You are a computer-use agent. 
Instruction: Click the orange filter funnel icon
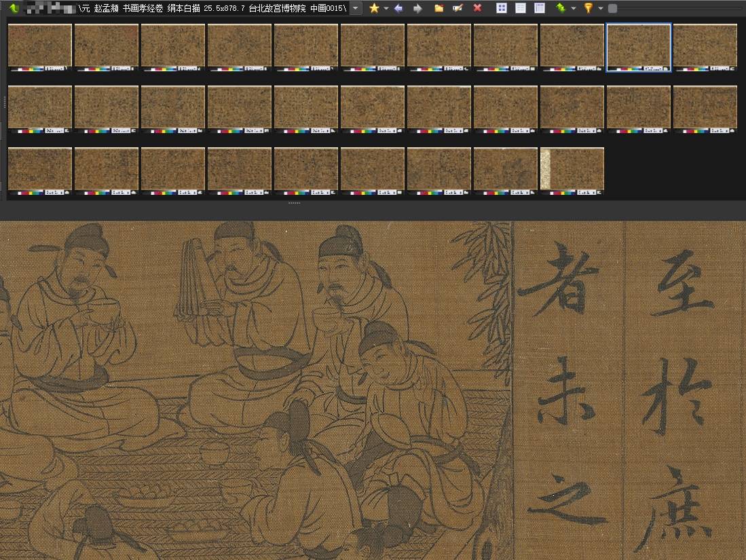click(589, 8)
